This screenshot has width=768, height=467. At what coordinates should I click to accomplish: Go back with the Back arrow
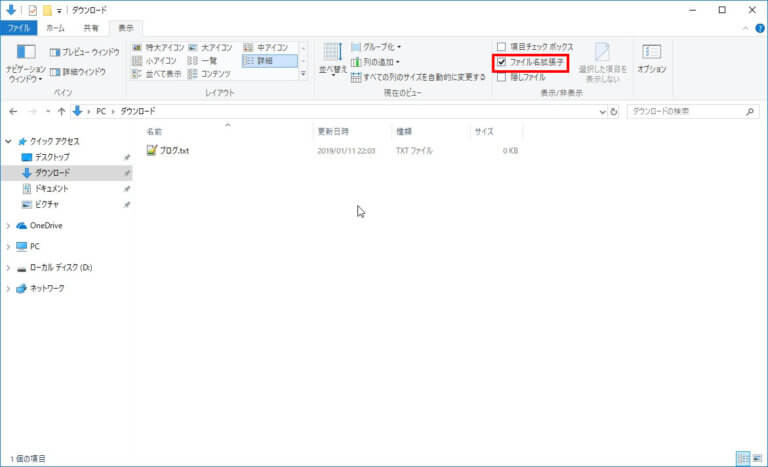tap(13, 112)
